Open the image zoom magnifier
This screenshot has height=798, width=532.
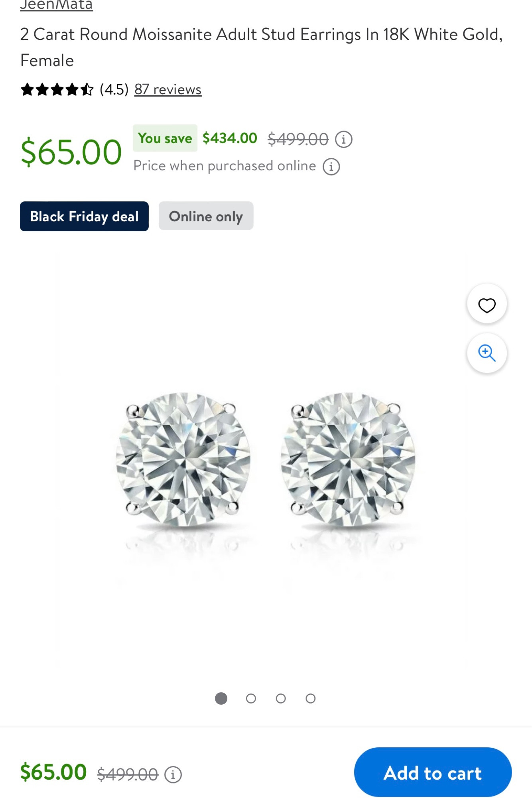coord(487,353)
